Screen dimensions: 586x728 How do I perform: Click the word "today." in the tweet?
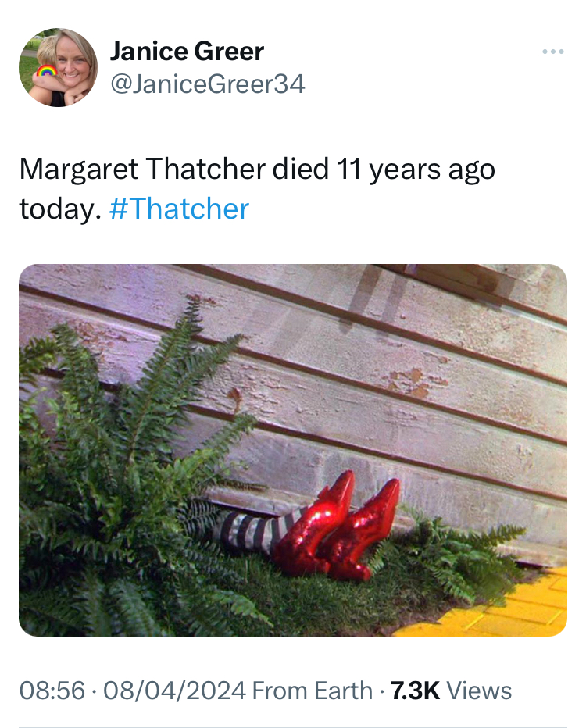[x=60, y=209]
